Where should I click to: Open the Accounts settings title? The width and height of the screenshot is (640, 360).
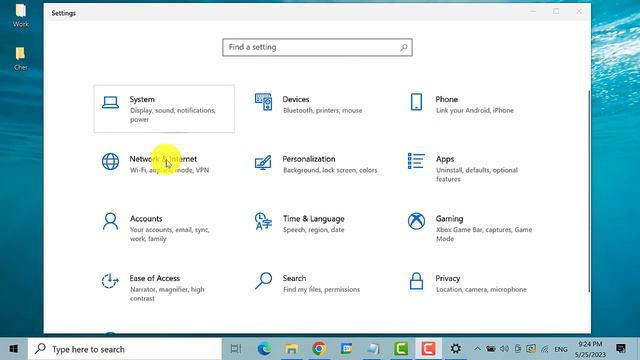point(146,219)
